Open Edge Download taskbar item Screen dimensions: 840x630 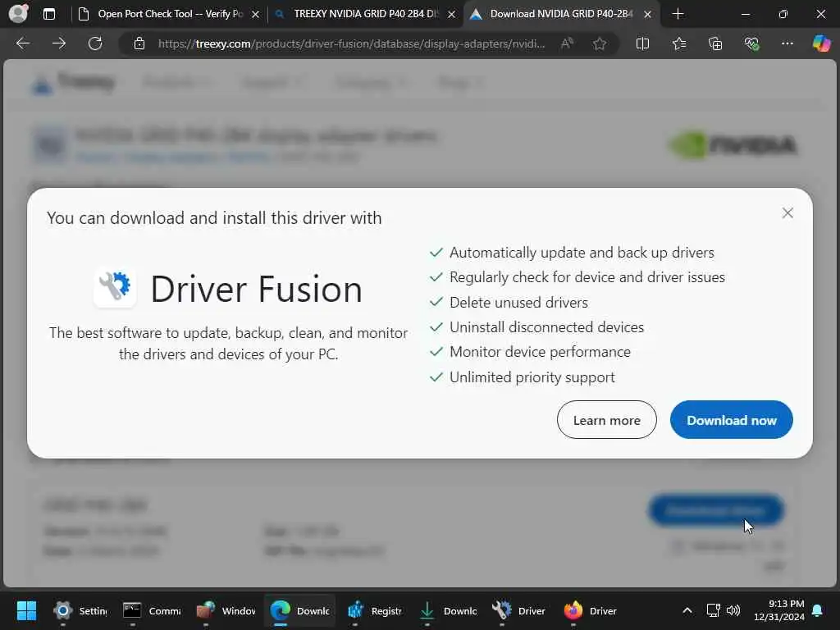click(x=299, y=610)
